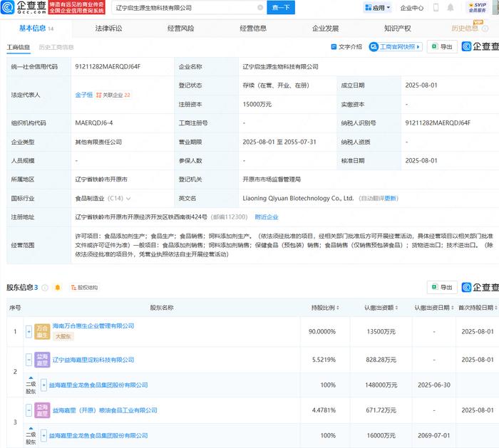Expand 金龙鱼 sub-shareholder with 148000万元
This screenshot has width=499, height=448.
(x=43, y=385)
